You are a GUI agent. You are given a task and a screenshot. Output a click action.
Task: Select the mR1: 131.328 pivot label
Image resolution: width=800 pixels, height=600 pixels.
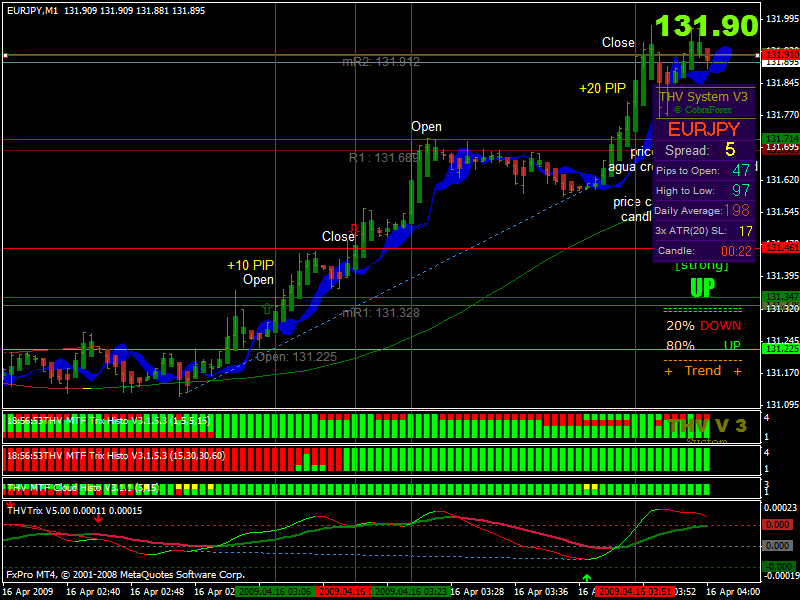[x=381, y=312]
